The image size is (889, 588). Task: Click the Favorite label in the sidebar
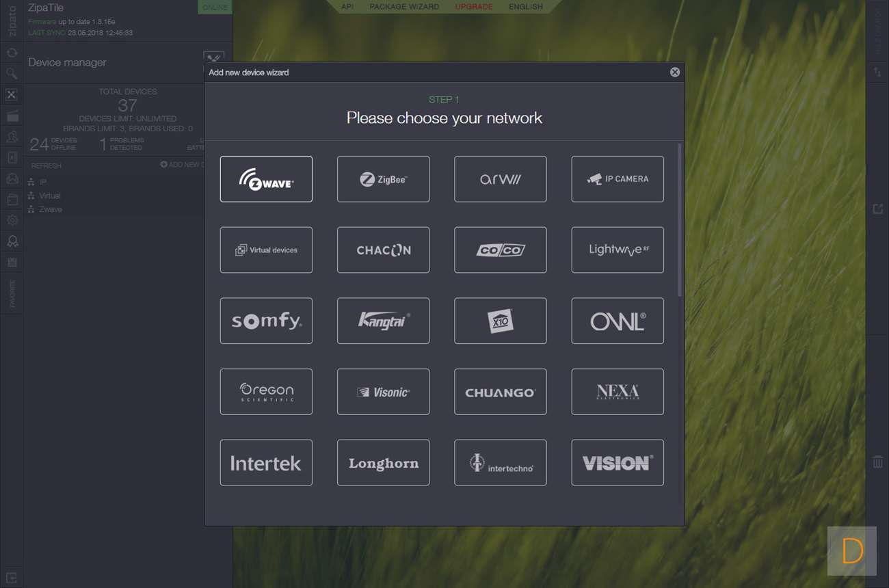pos(12,293)
